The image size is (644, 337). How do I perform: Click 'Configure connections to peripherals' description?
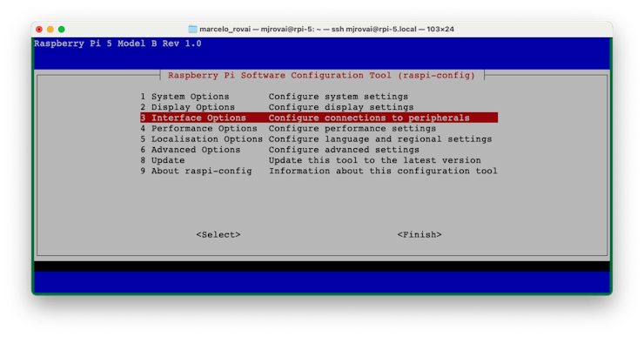[x=369, y=118]
